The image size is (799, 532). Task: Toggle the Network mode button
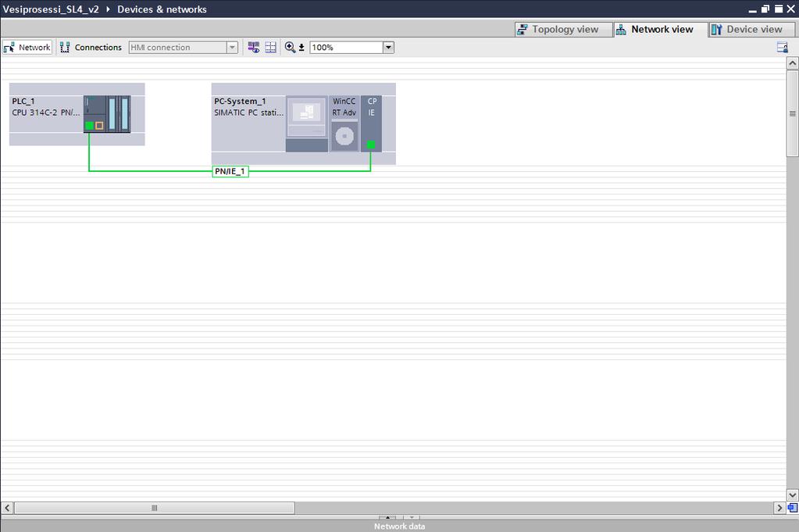pos(27,48)
